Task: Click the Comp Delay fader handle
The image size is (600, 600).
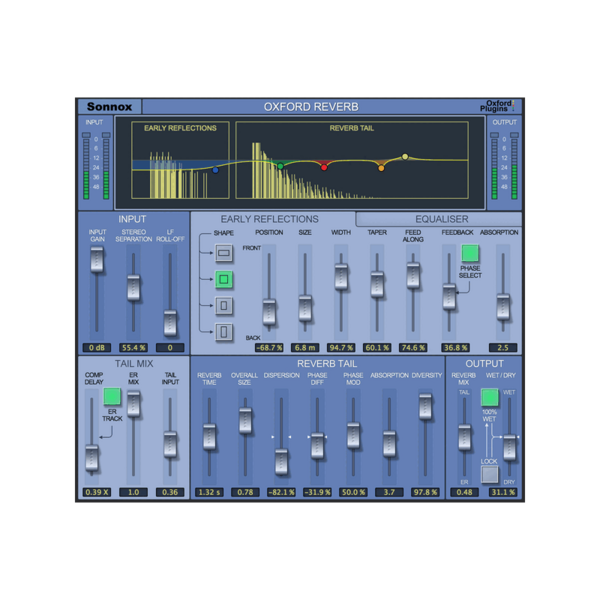Action: click(91, 458)
